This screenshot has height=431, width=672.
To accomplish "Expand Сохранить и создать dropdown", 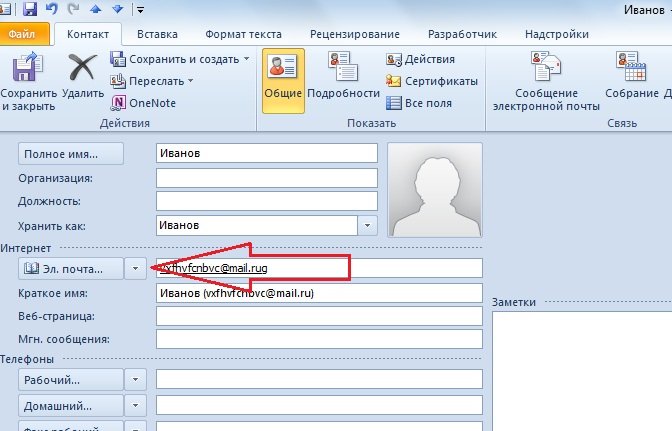I will click(246, 59).
